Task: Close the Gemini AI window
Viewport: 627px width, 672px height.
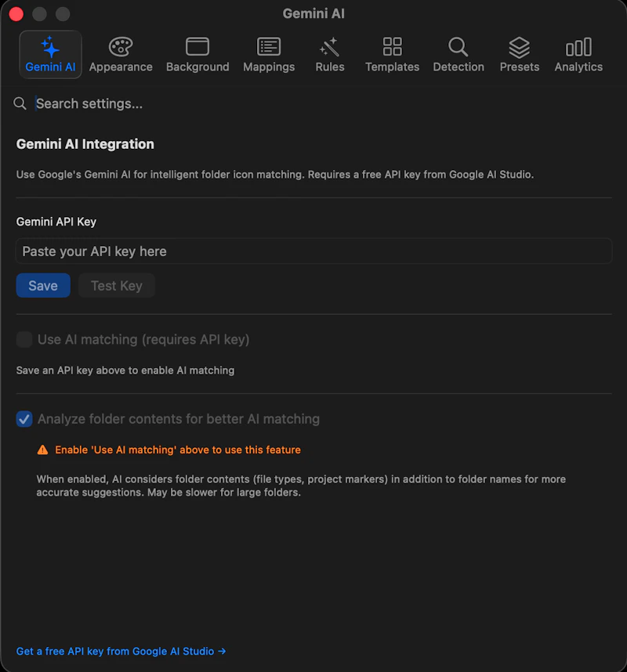Action: tap(16, 14)
